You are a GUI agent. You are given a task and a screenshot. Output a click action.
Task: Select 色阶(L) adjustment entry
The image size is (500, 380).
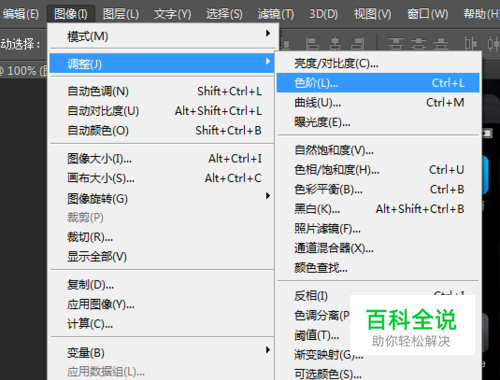[378, 83]
